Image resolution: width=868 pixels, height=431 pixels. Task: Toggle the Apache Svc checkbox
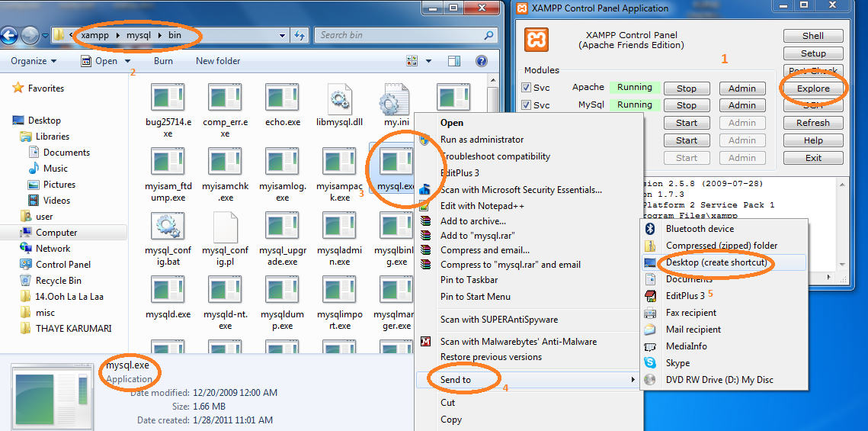pyautogui.click(x=527, y=88)
